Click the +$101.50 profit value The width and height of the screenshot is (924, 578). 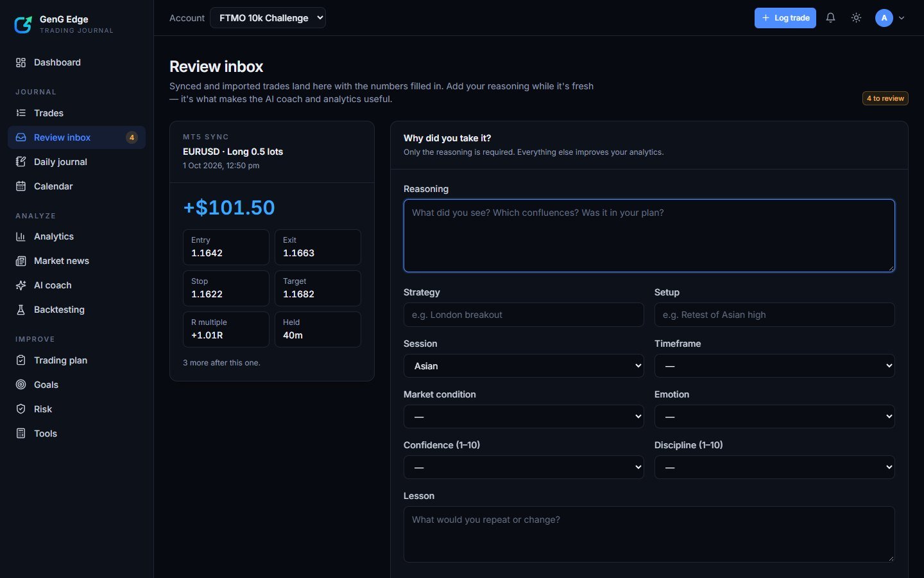[x=229, y=207]
